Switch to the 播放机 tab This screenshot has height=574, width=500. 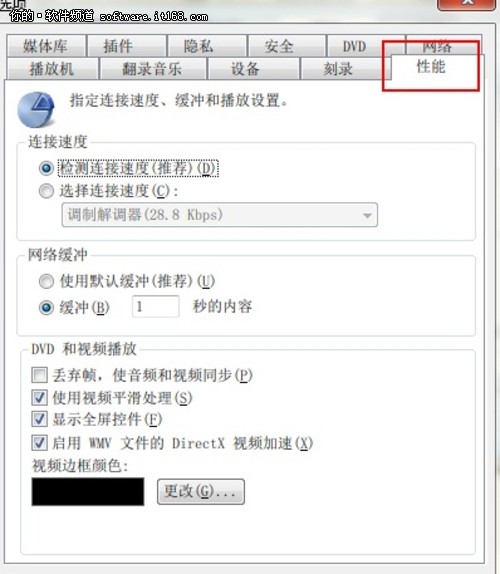point(52,68)
